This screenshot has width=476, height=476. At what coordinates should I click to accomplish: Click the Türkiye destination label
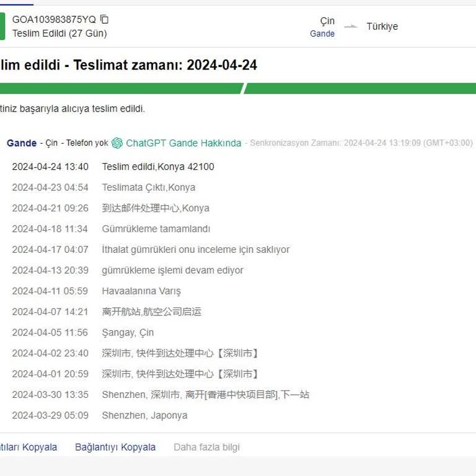382,27
